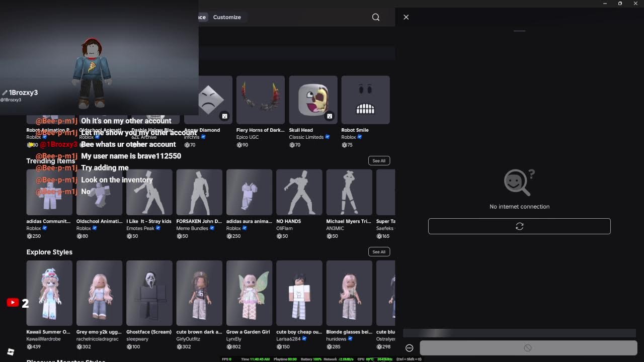Open the Grow a Garden Girl thumbnail
Viewport: 644px width, 362px height.
coord(249,293)
